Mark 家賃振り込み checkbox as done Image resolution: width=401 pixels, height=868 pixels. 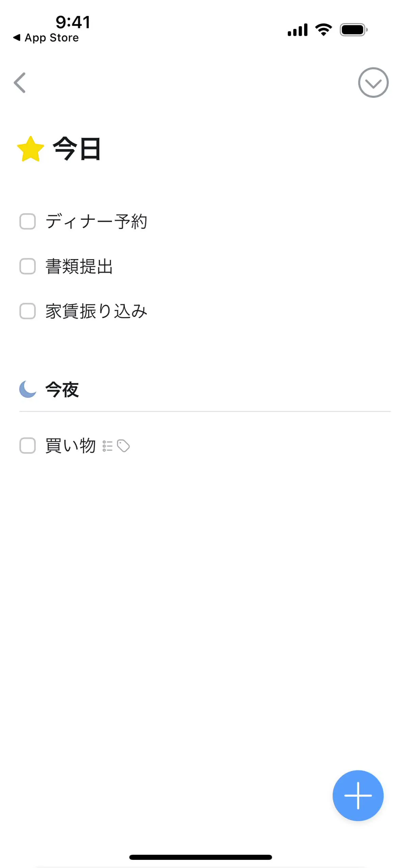coord(28,311)
